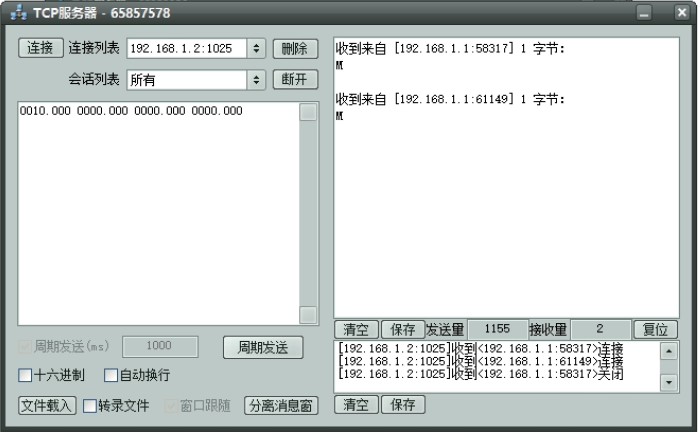
Task: Click the 断开 button
Action: pos(295,80)
